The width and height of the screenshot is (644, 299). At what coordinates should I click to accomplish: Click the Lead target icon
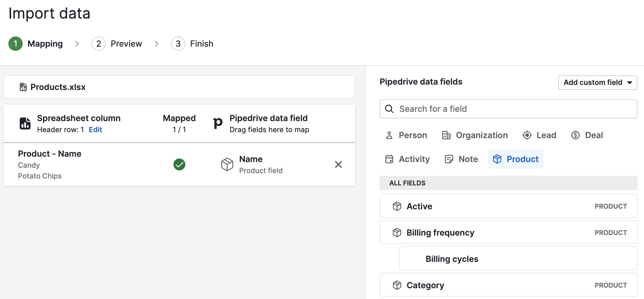[x=527, y=135]
